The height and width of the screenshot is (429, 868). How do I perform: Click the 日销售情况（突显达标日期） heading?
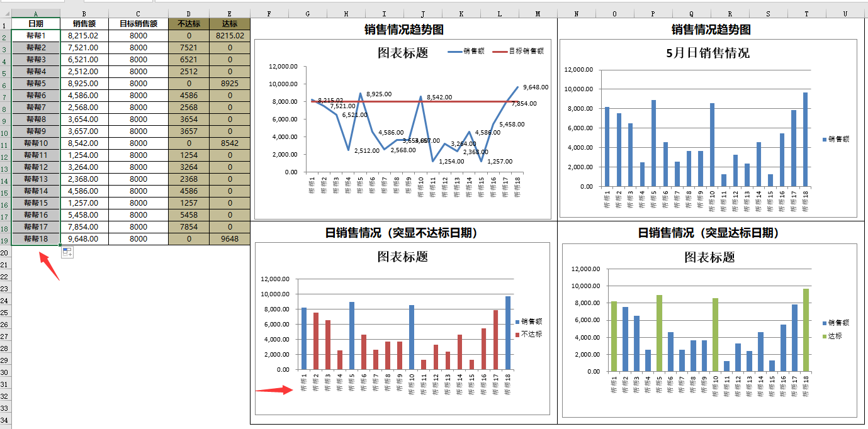click(x=709, y=233)
